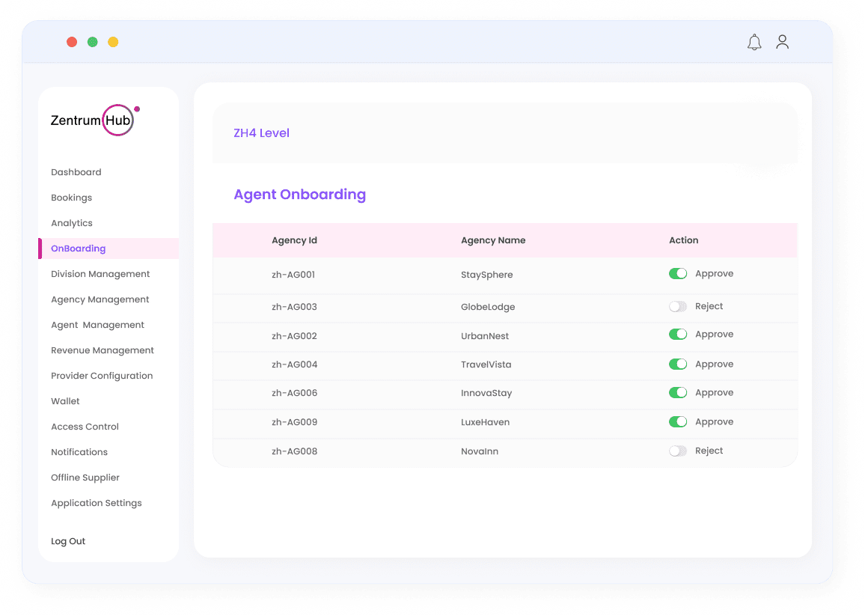This screenshot has width=865, height=616.
Task: Toggle off approval for StaySphere
Action: (677, 274)
